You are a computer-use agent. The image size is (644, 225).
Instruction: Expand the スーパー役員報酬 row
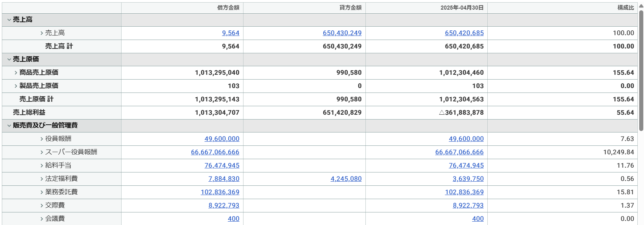(x=42, y=152)
